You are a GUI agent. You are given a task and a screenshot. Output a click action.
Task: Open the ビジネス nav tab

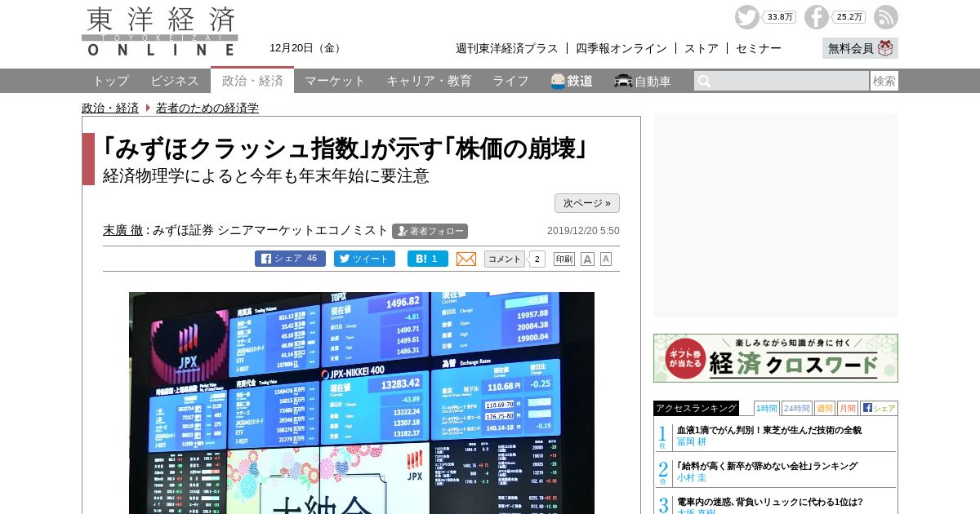click(x=175, y=81)
